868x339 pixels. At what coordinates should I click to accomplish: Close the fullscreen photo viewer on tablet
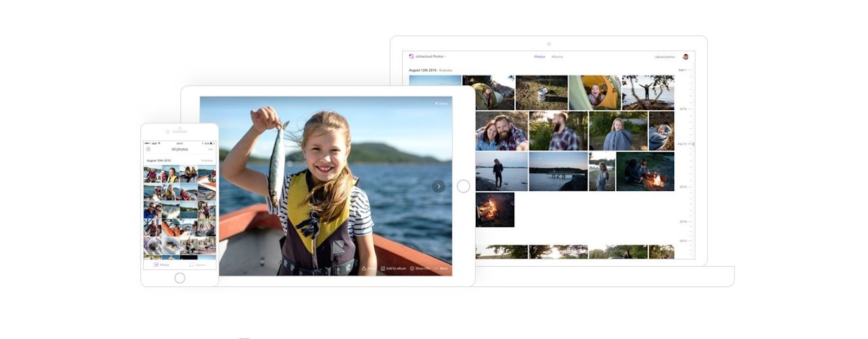click(x=441, y=103)
